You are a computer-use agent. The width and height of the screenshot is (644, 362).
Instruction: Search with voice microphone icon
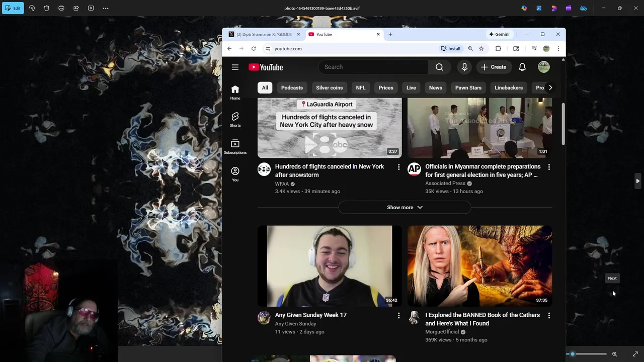pyautogui.click(x=464, y=67)
